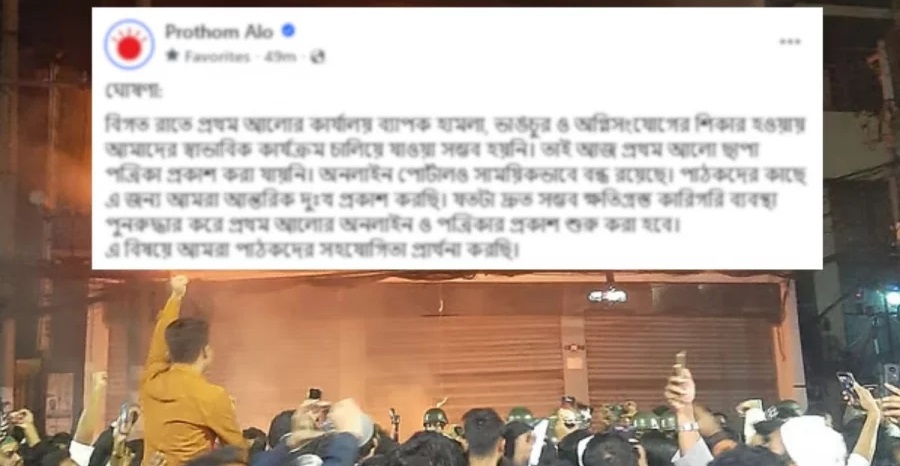Click the ঘোষণা: heading of the post
900x466 pixels.
point(125,92)
